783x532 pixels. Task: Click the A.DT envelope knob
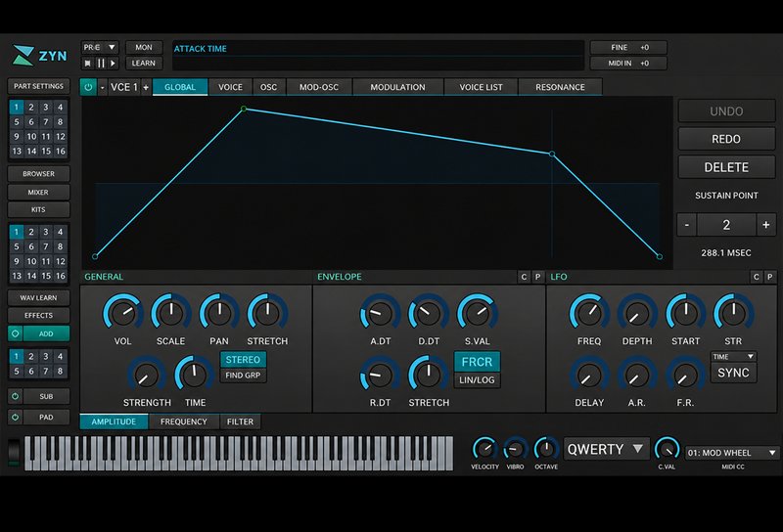pos(380,313)
